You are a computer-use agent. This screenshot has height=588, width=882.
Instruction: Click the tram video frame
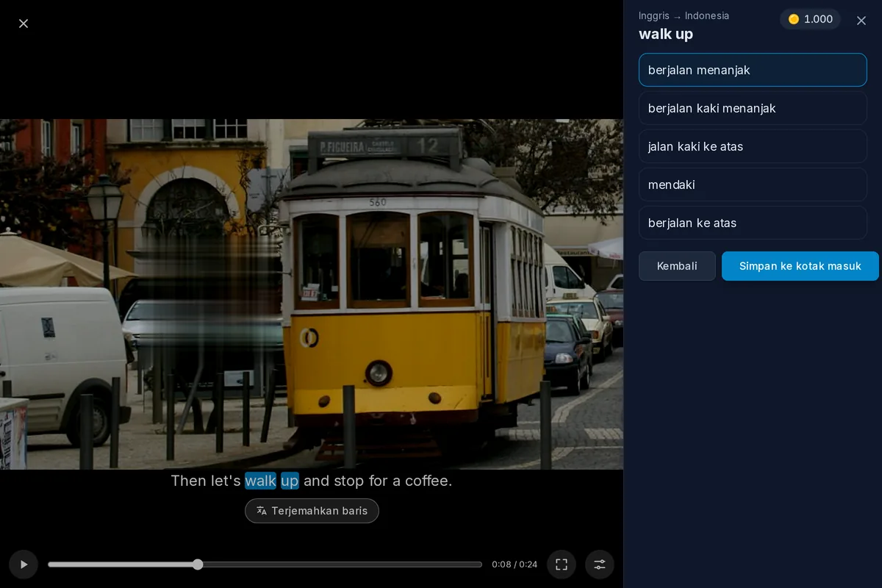coord(312,294)
